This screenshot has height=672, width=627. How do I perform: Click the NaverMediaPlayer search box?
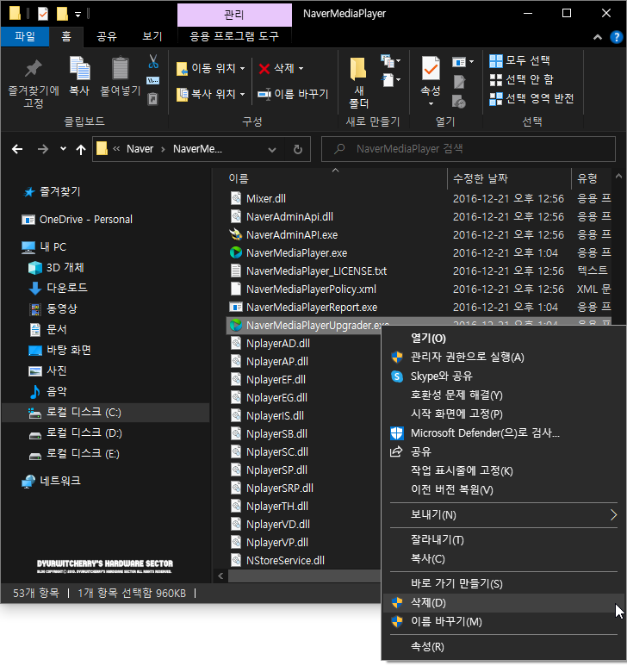click(x=469, y=149)
